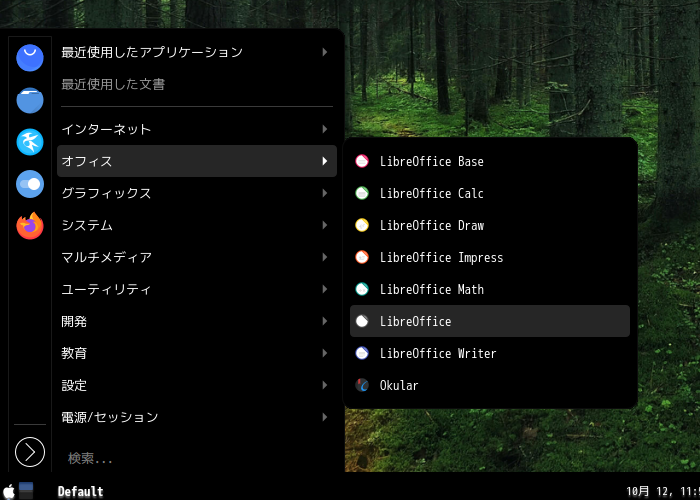Expand the ユーティリティ submenu arrow
This screenshot has width=700, height=500.
click(x=325, y=289)
